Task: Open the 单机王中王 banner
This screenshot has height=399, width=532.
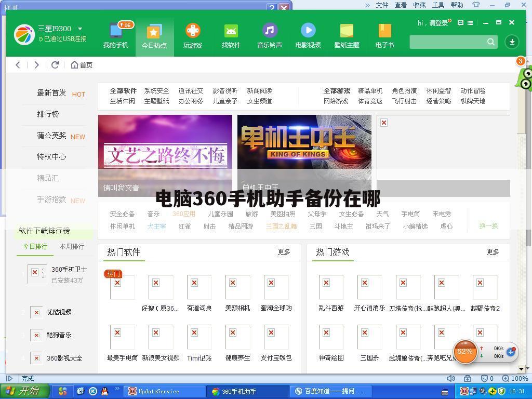Action: 304,156
